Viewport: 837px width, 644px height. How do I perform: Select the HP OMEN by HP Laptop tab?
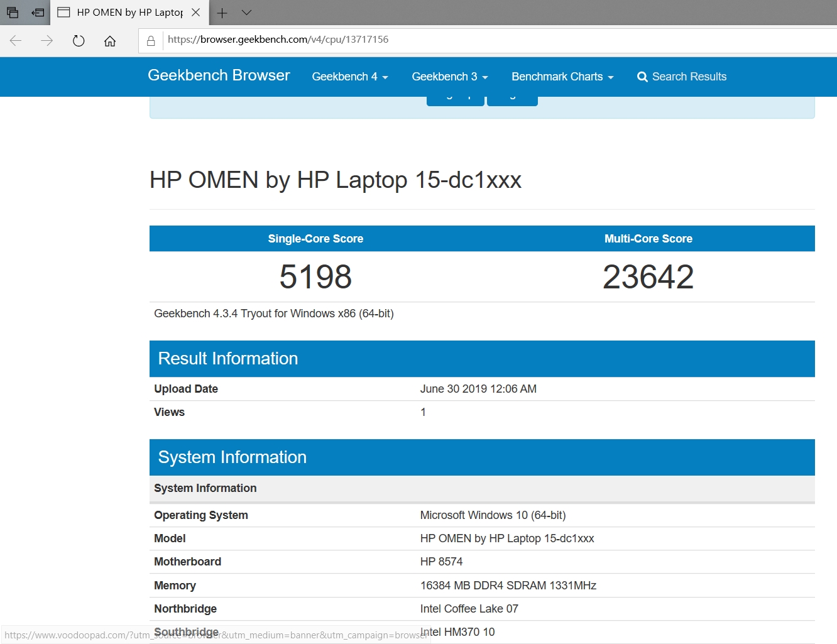(129, 13)
